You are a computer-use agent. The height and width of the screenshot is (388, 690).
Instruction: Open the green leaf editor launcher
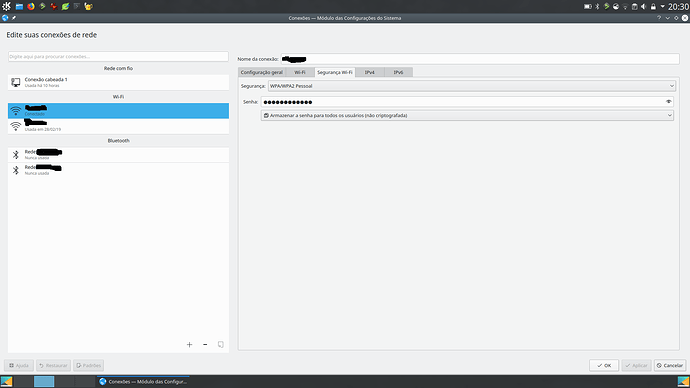[65, 6]
